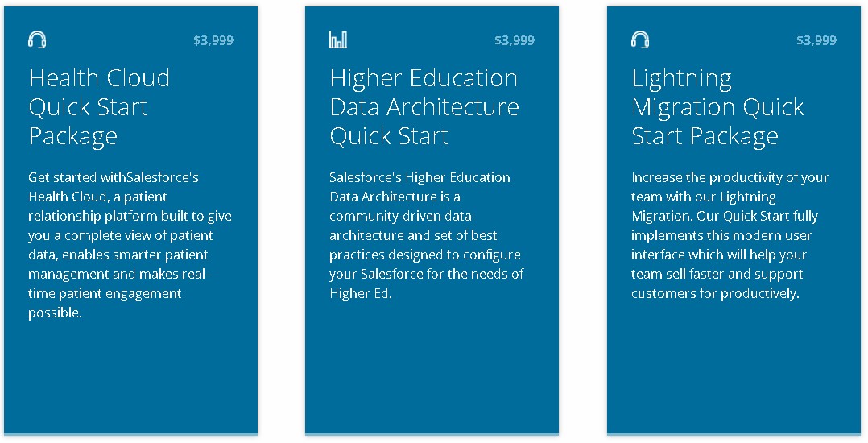The height and width of the screenshot is (443, 868).
Task: Click the headset icon on Lightning Migration card
Action: tap(640, 40)
